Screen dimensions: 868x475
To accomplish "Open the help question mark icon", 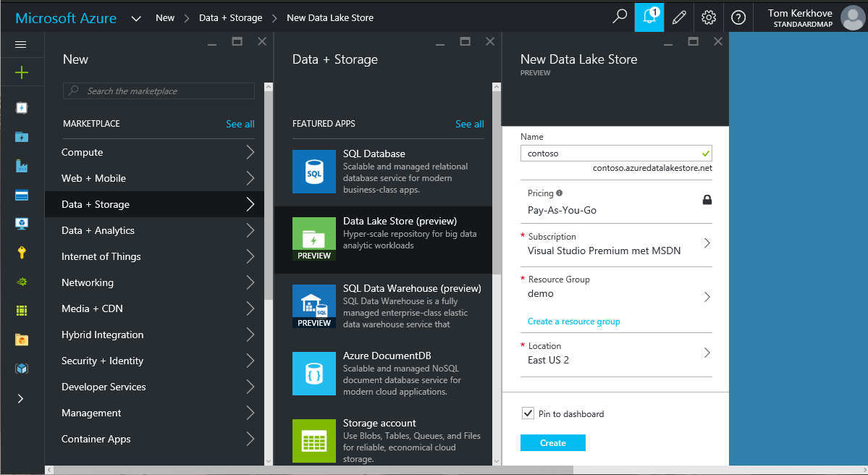I will click(738, 17).
